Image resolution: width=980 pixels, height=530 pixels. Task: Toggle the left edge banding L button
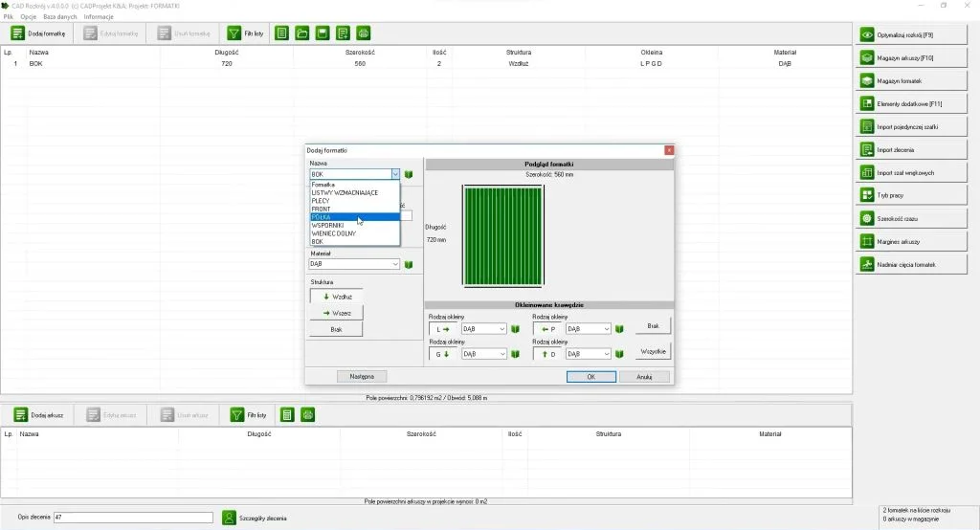(x=443, y=329)
